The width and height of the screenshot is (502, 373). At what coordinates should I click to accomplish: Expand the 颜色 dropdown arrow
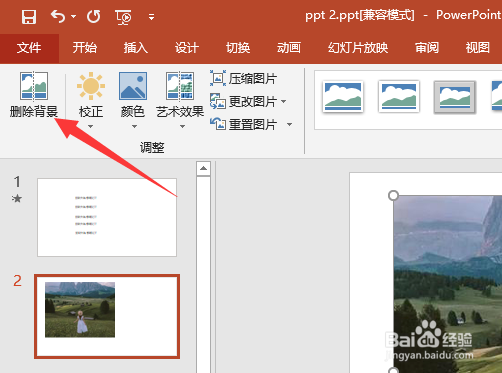pyautogui.click(x=134, y=127)
